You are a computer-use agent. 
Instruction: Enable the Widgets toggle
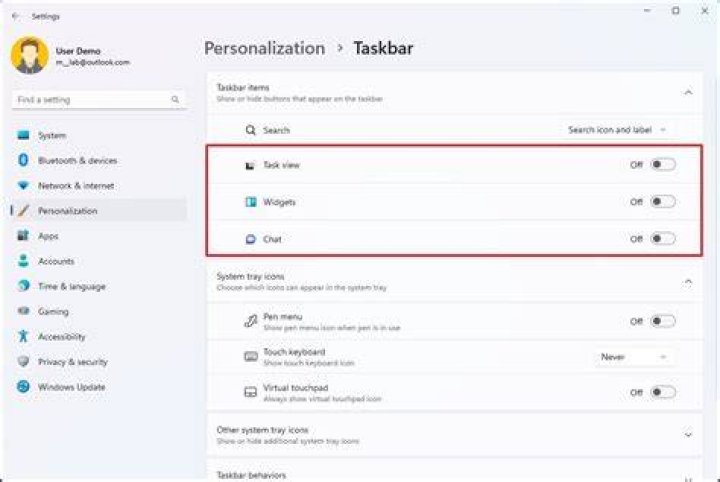coord(663,202)
